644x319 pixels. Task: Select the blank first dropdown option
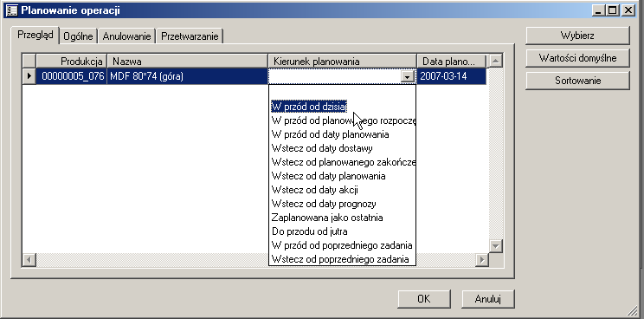click(x=342, y=93)
